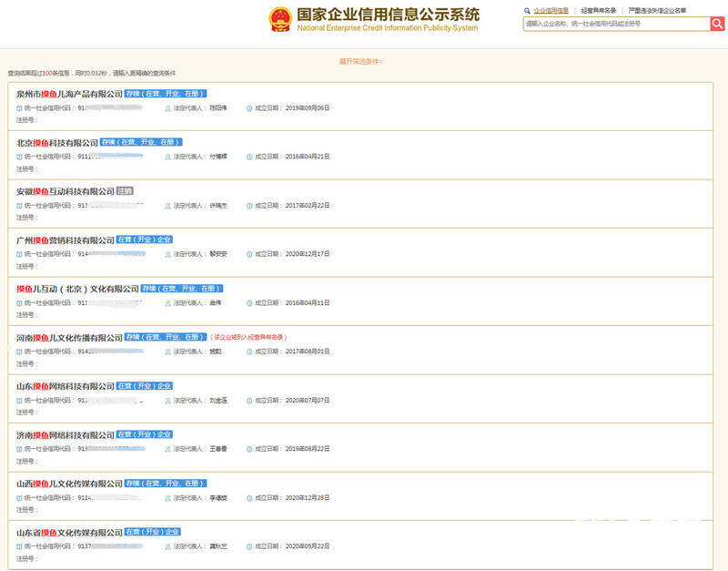This screenshot has width=728, height=571.
Task: Click the enterprise name search input field
Action: 616,24
